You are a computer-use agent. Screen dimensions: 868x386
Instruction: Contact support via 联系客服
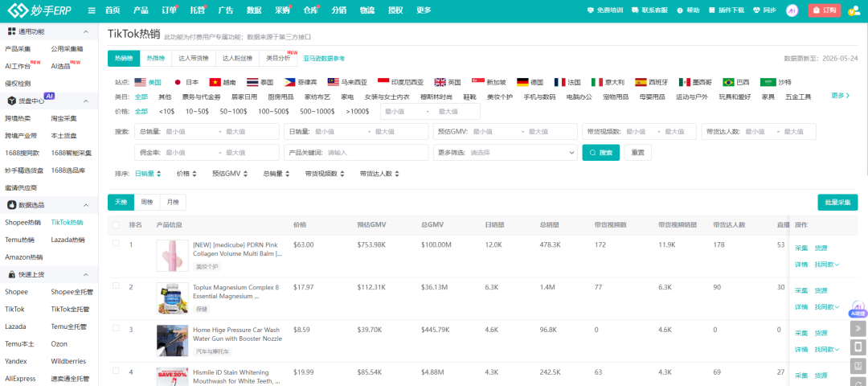(x=650, y=10)
